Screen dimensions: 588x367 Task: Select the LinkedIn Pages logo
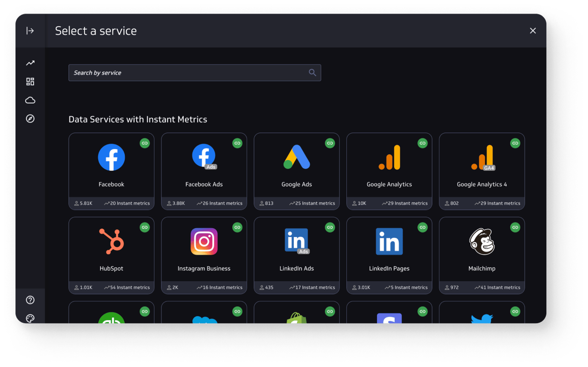[x=389, y=241]
